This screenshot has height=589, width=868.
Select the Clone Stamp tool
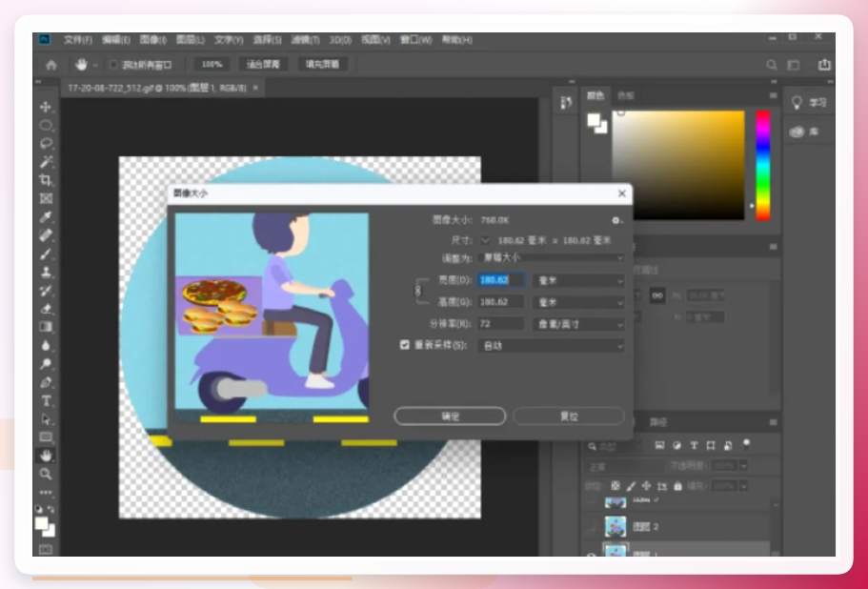click(x=46, y=272)
